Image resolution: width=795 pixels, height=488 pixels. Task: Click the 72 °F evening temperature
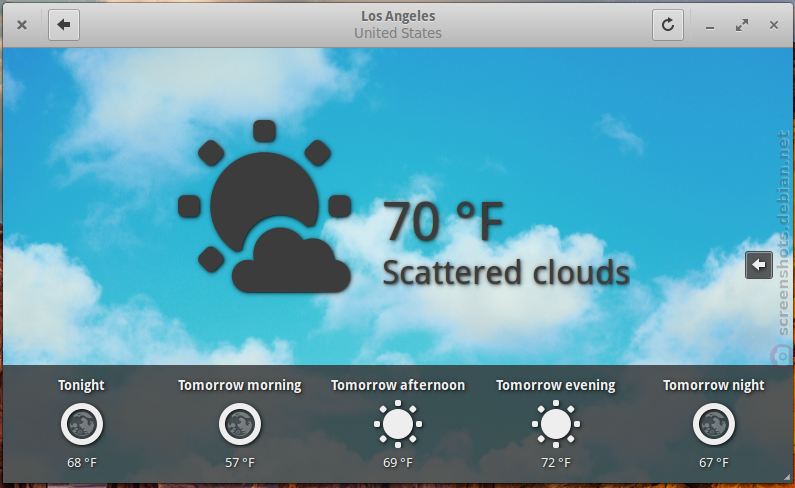tap(556, 463)
